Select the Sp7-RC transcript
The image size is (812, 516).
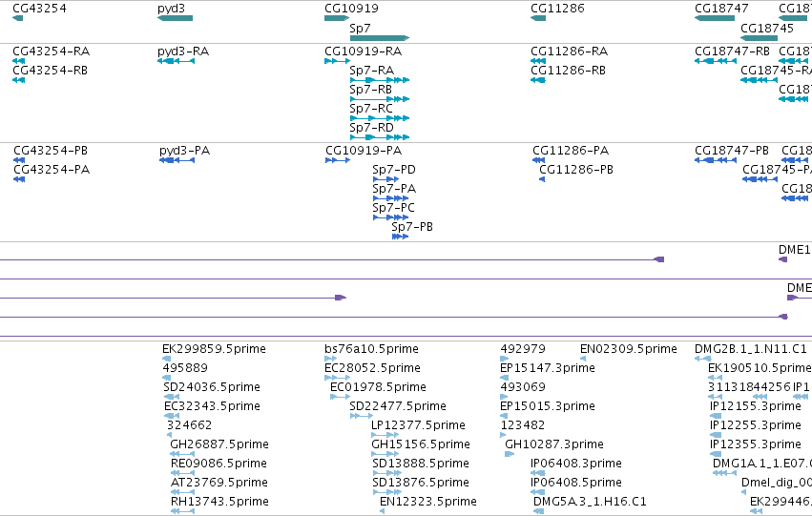(x=371, y=109)
